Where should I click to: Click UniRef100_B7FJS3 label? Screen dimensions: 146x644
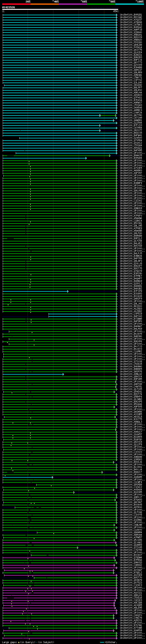point(131,125)
